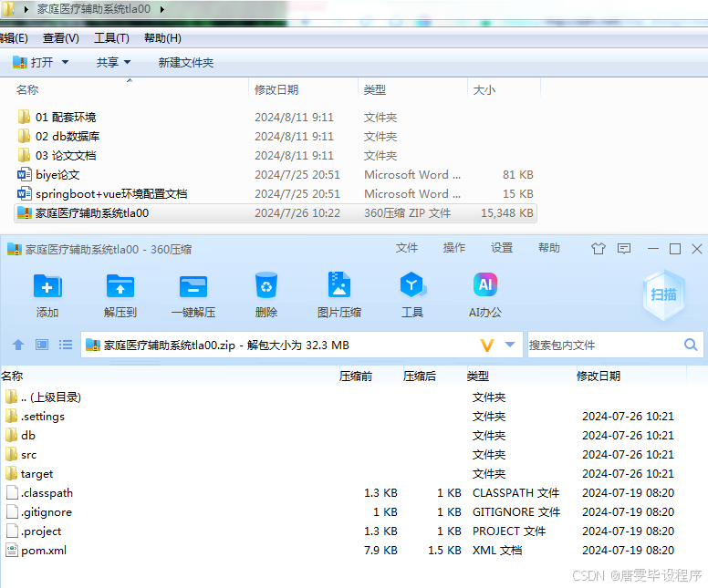
Task: Click the 一键解压 one-click extract icon
Action: pos(193,286)
